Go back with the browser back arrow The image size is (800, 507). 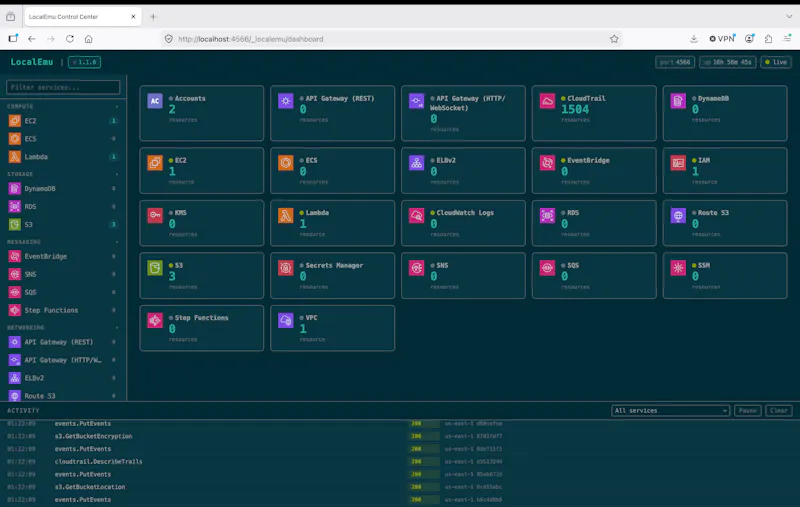[x=32, y=39]
